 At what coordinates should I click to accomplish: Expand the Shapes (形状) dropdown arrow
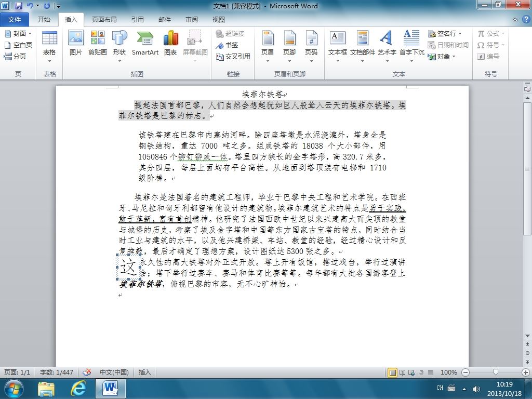(x=119, y=61)
